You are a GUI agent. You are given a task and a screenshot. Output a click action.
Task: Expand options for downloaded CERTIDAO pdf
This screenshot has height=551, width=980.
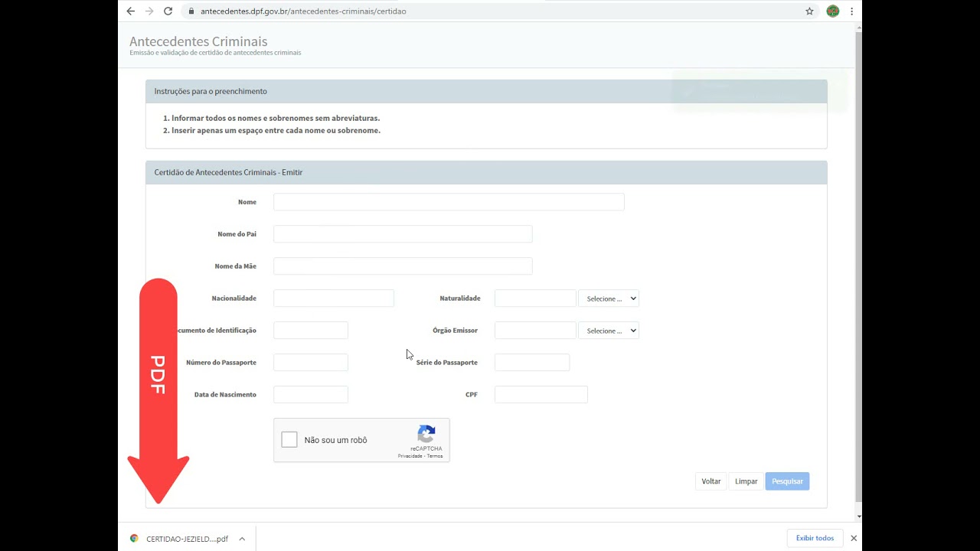coord(242,539)
